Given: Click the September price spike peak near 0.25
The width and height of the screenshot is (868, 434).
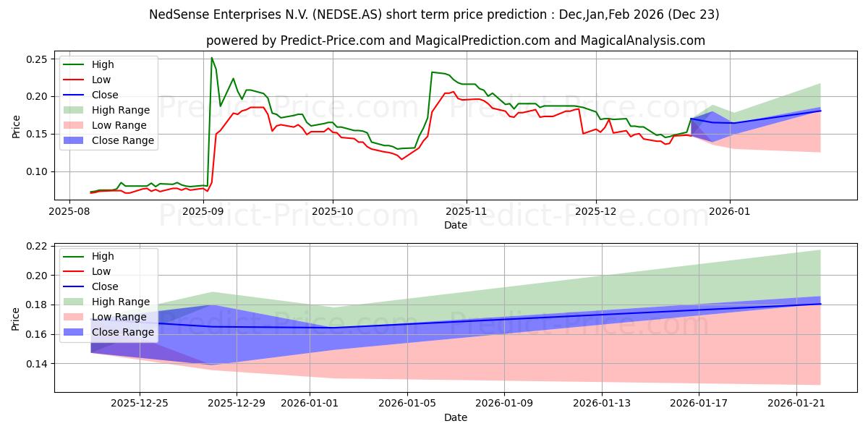Looking at the screenshot, I should [x=211, y=58].
